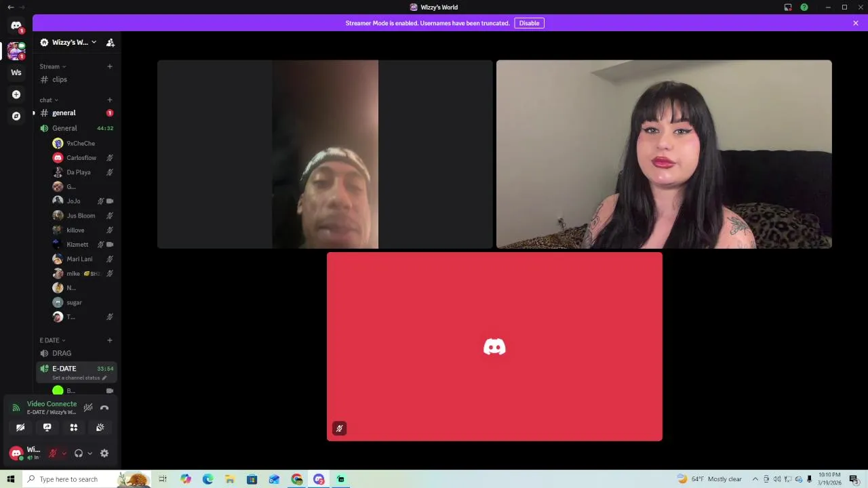Select user Da Playa in voice list
The image size is (868, 488).
(83, 172)
